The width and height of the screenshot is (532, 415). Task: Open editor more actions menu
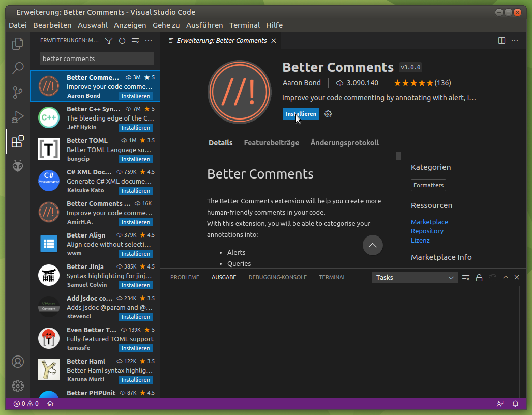click(515, 41)
